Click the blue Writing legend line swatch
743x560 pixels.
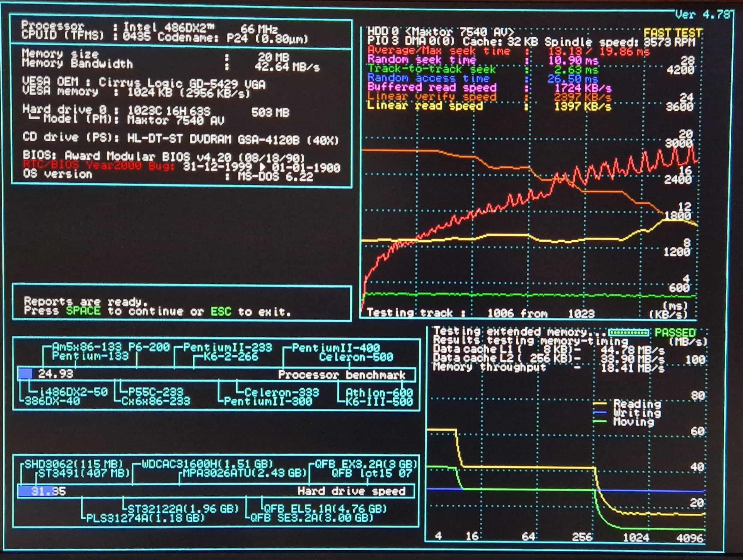click(x=600, y=413)
